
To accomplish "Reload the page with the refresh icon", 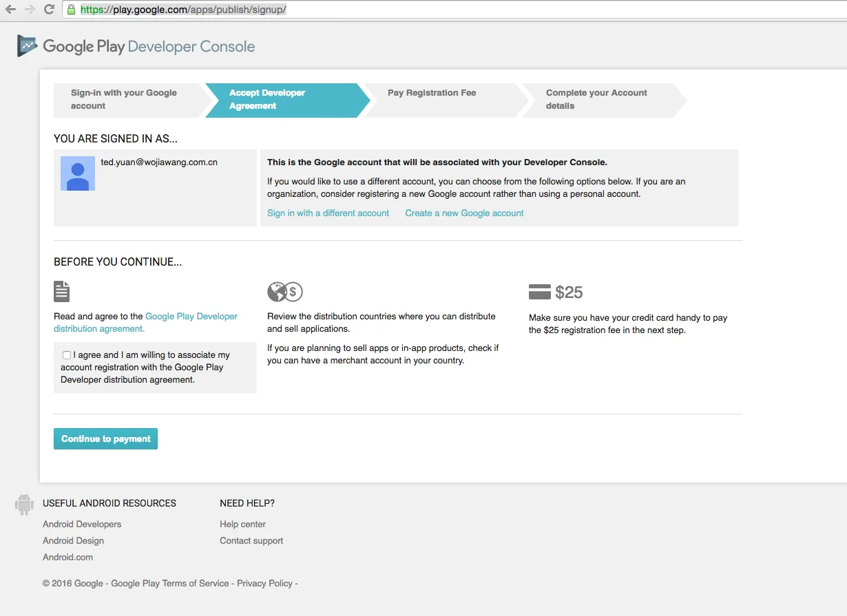I will click(x=49, y=10).
